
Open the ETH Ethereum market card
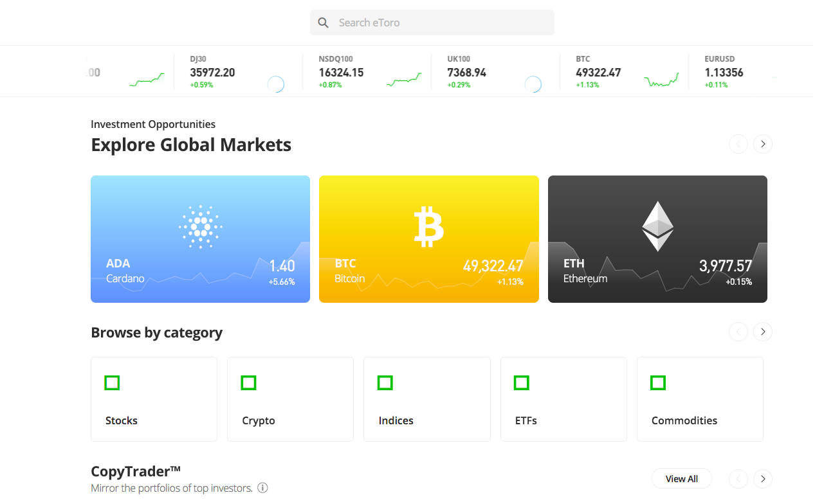coord(657,239)
